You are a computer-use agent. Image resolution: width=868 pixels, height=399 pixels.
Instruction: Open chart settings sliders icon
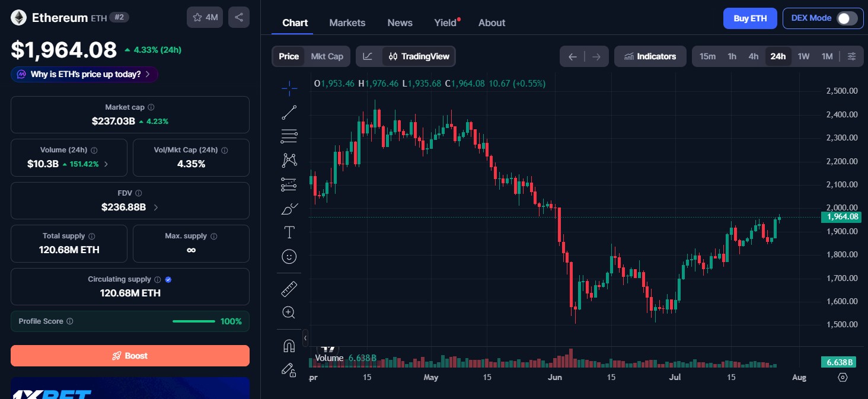coord(851,56)
